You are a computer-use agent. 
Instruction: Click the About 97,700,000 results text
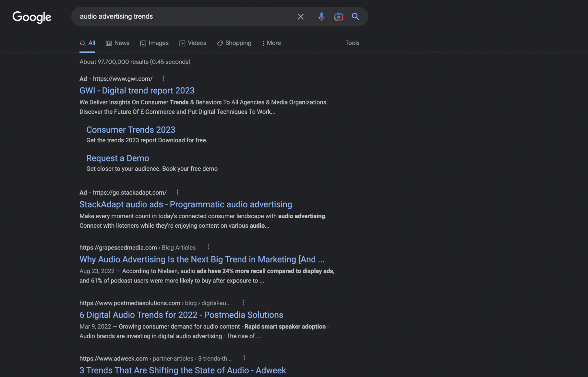[135, 62]
